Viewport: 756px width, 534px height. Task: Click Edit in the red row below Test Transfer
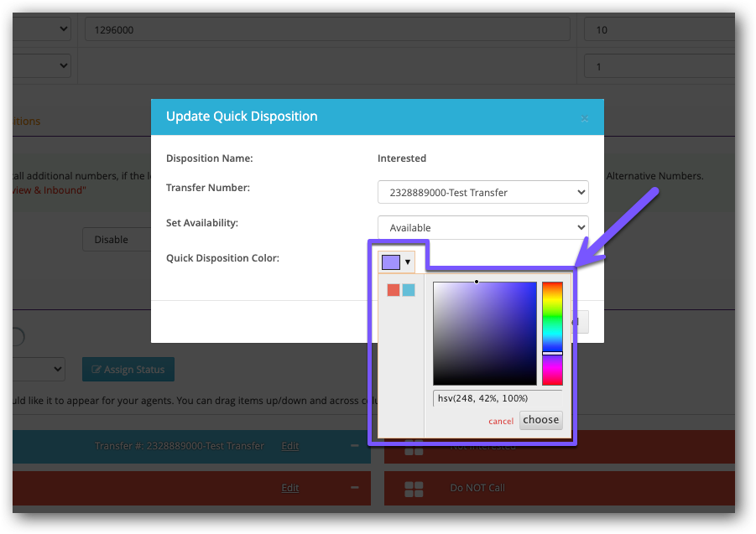click(289, 488)
